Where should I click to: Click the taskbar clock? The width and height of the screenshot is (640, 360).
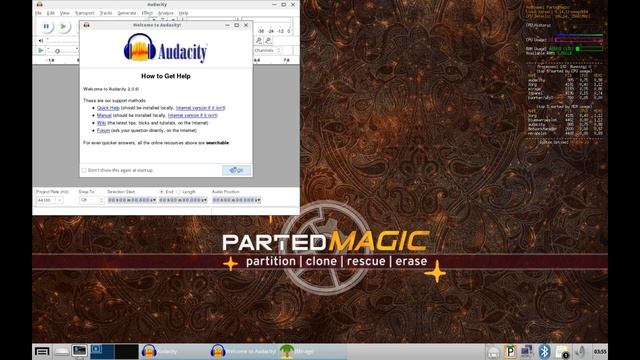click(x=600, y=351)
